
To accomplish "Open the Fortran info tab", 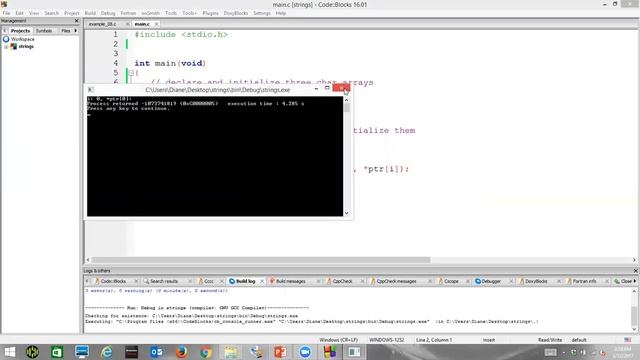I will tap(584, 281).
